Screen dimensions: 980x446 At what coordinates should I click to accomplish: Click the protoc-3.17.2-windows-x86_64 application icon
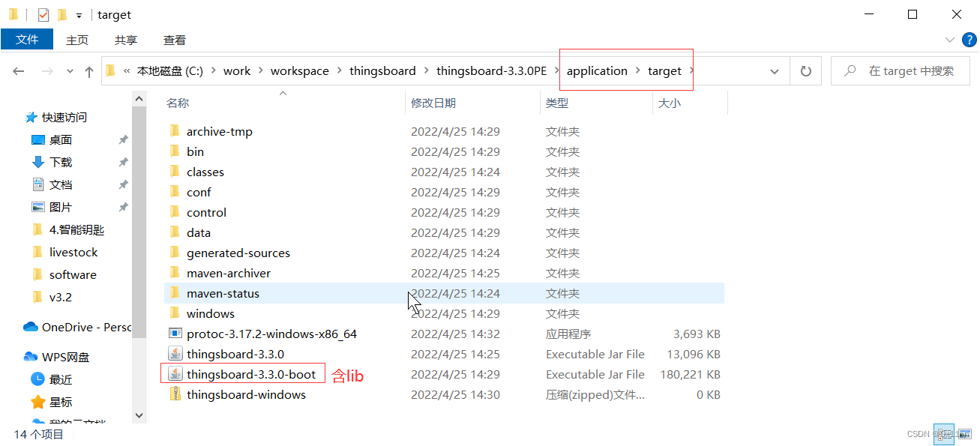[175, 334]
